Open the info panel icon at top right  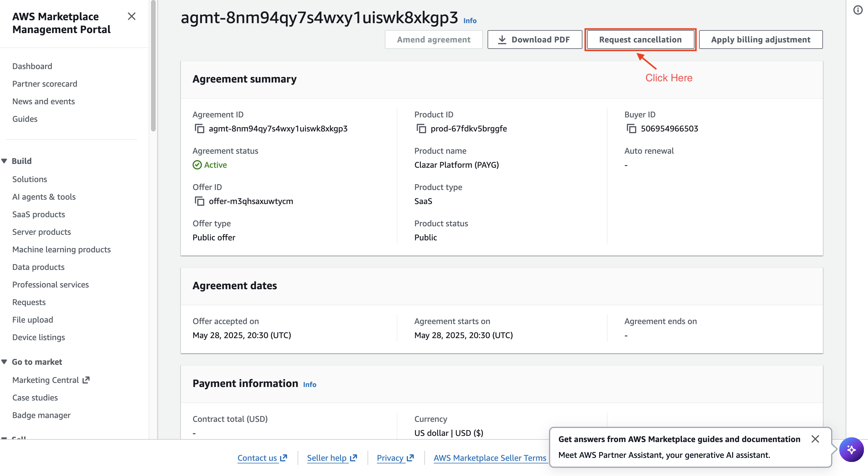(857, 10)
